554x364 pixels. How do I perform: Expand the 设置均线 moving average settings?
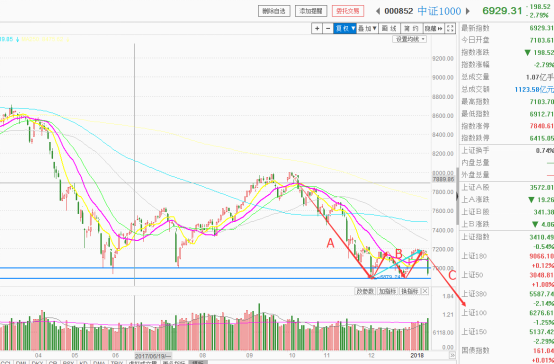(409, 39)
